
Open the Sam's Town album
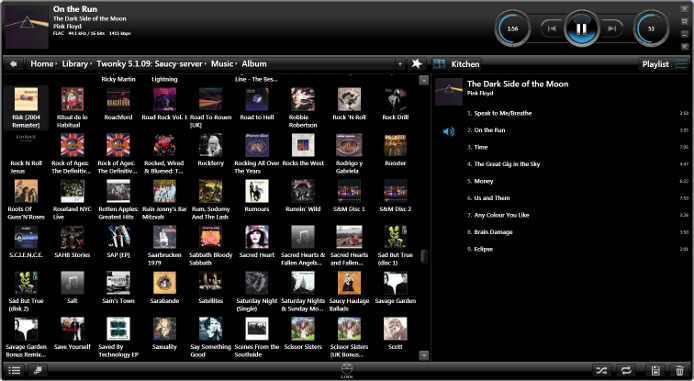click(x=118, y=287)
